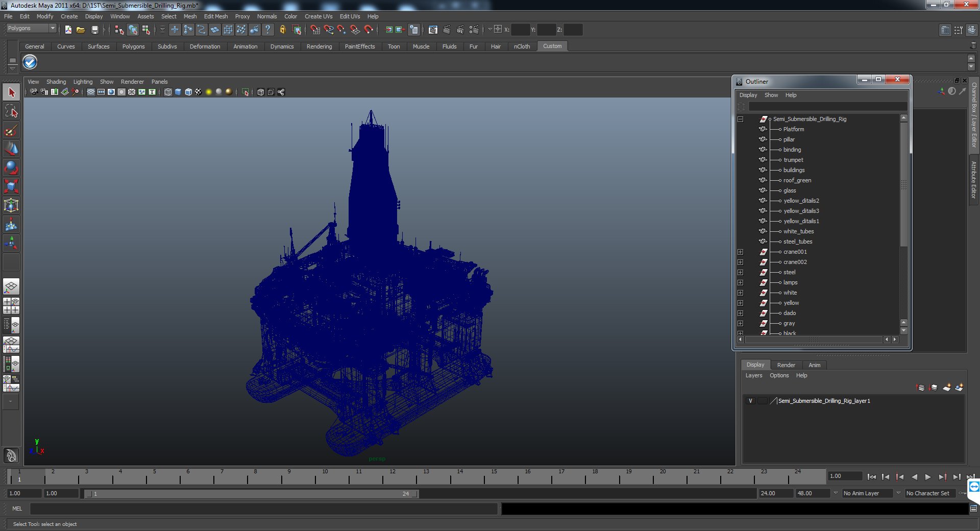Open a scene with folder icon

click(81, 30)
